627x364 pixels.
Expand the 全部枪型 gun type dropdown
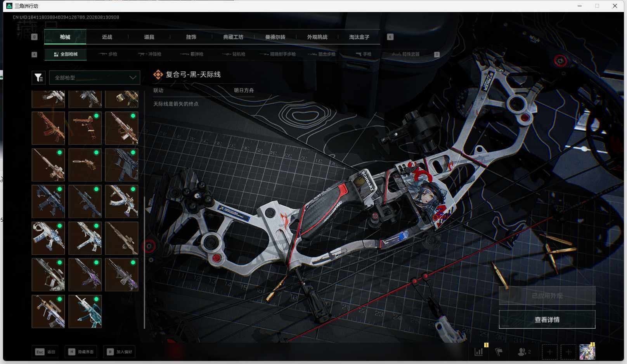click(94, 78)
